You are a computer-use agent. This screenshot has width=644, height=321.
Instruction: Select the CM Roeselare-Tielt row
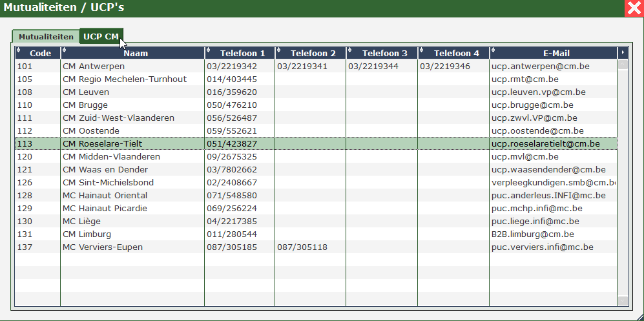tap(316, 143)
